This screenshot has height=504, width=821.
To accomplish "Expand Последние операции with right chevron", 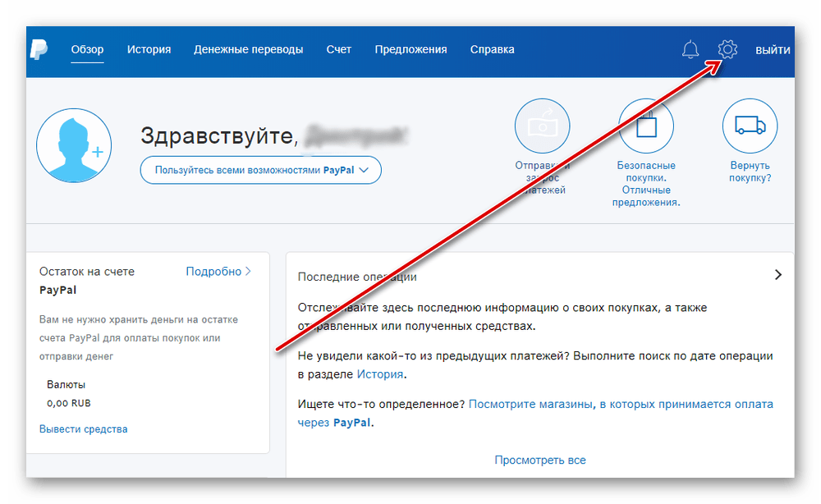I will pos(778,275).
